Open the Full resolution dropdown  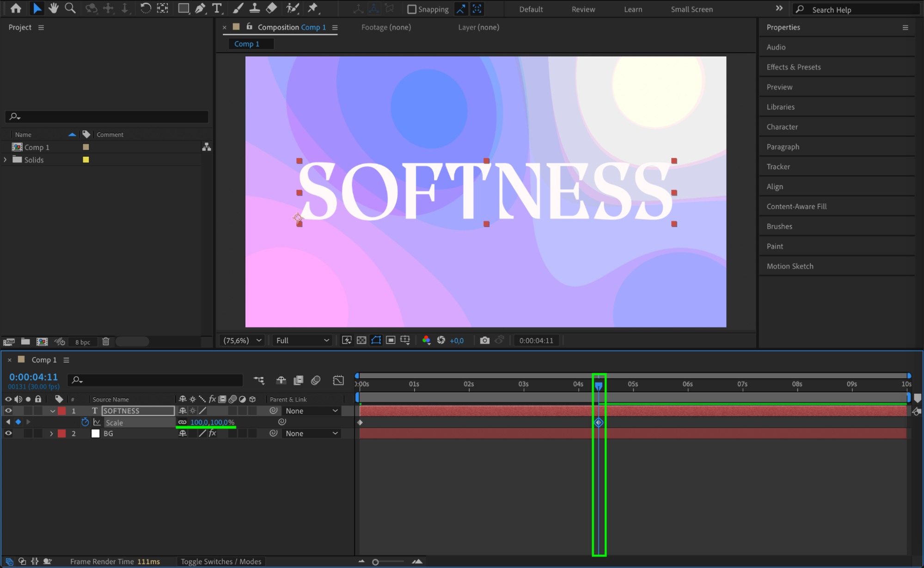tap(302, 340)
